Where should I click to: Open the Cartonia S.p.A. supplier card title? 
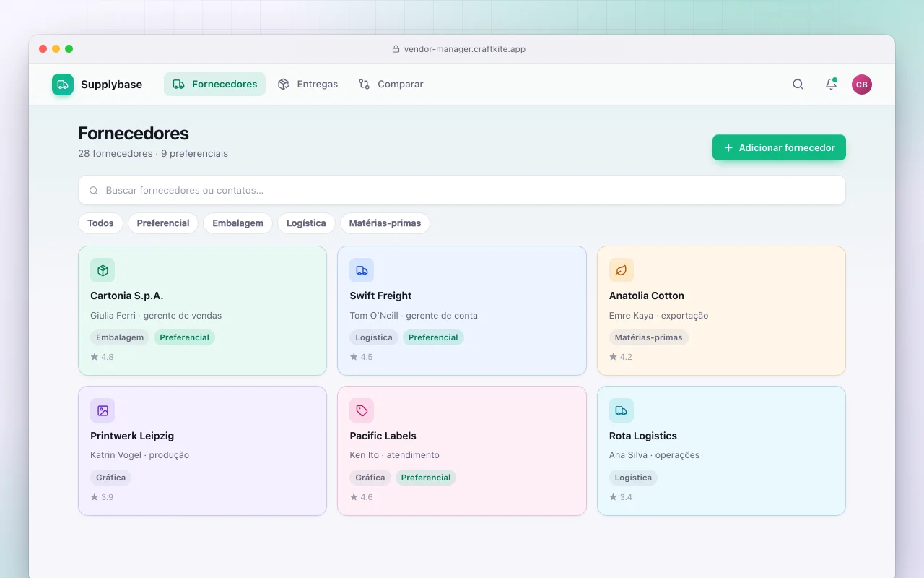[x=127, y=296]
